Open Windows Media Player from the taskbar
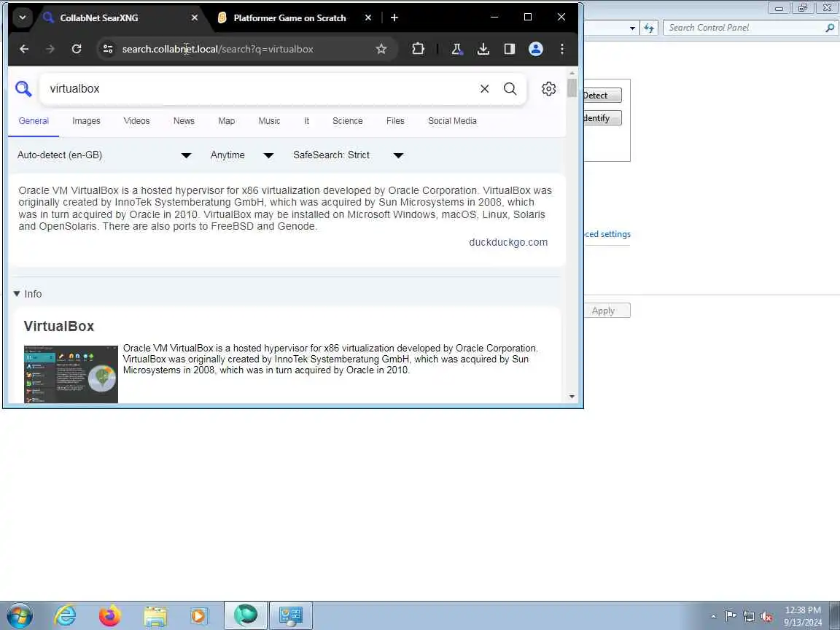 [198, 615]
